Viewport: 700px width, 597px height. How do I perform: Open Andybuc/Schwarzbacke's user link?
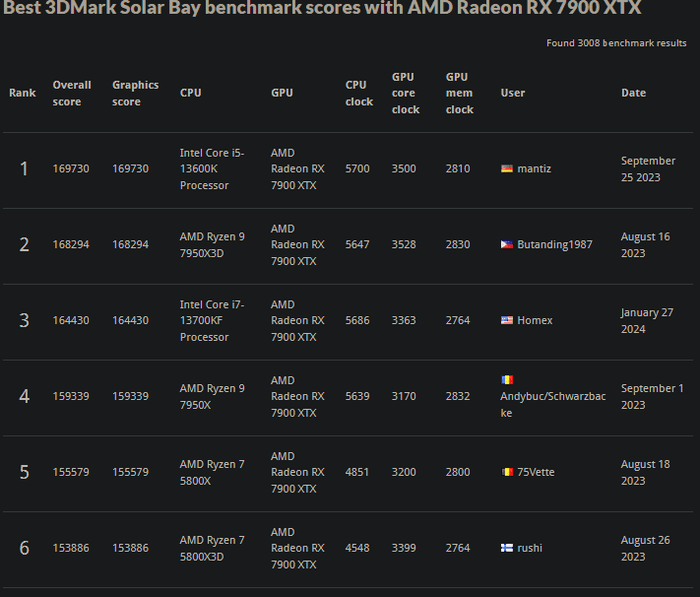(x=552, y=405)
